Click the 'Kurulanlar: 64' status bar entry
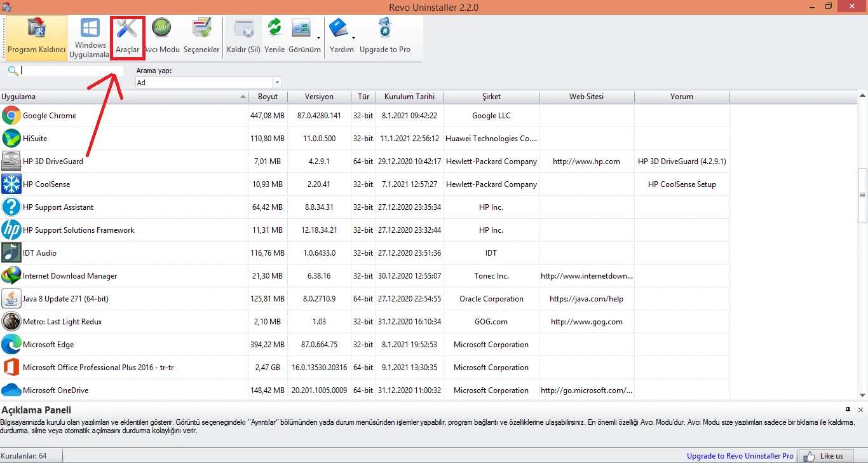868x463 pixels. tap(24, 456)
